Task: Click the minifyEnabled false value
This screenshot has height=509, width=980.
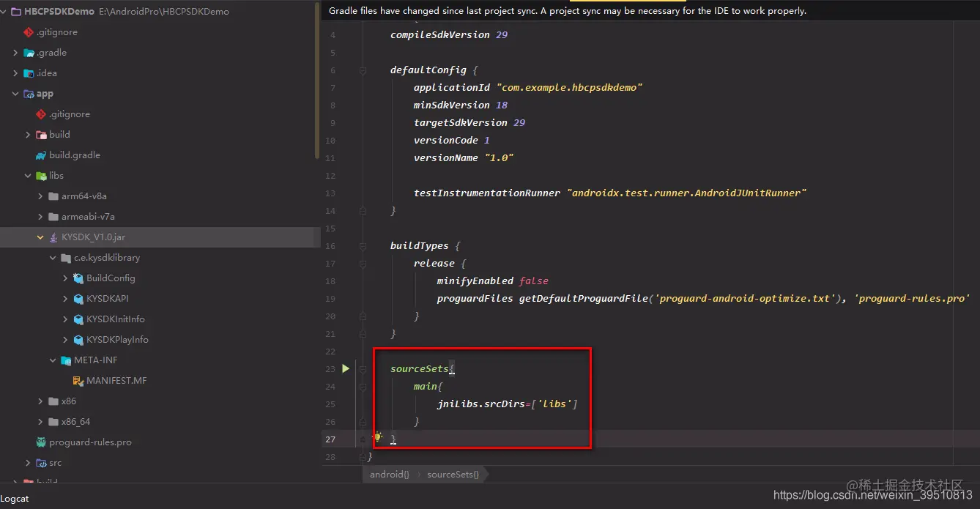Action: (x=533, y=281)
